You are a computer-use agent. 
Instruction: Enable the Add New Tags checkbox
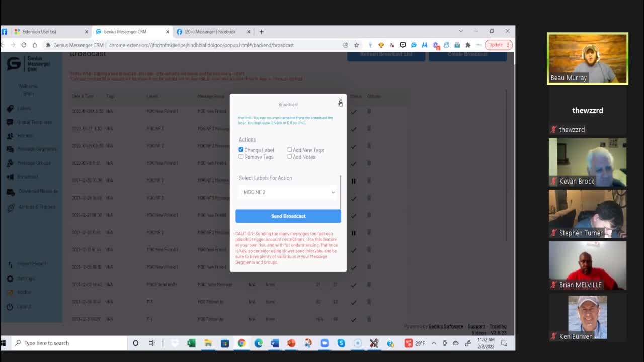click(x=290, y=150)
